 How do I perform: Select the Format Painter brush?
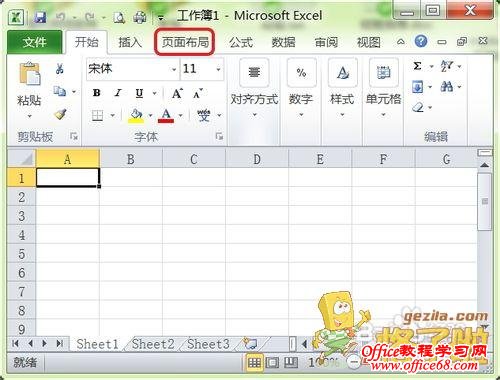pos(60,114)
